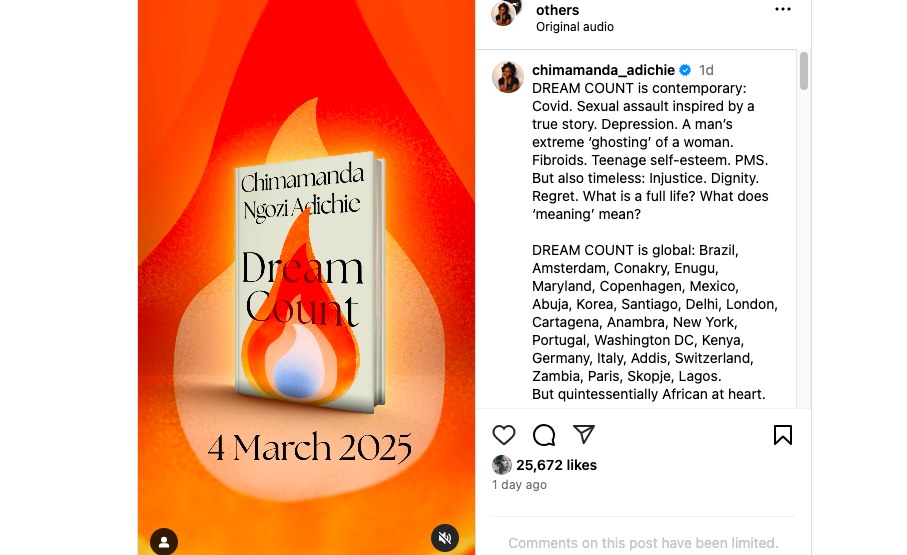Click the "1 day ago" timestamp

pyautogui.click(x=519, y=484)
